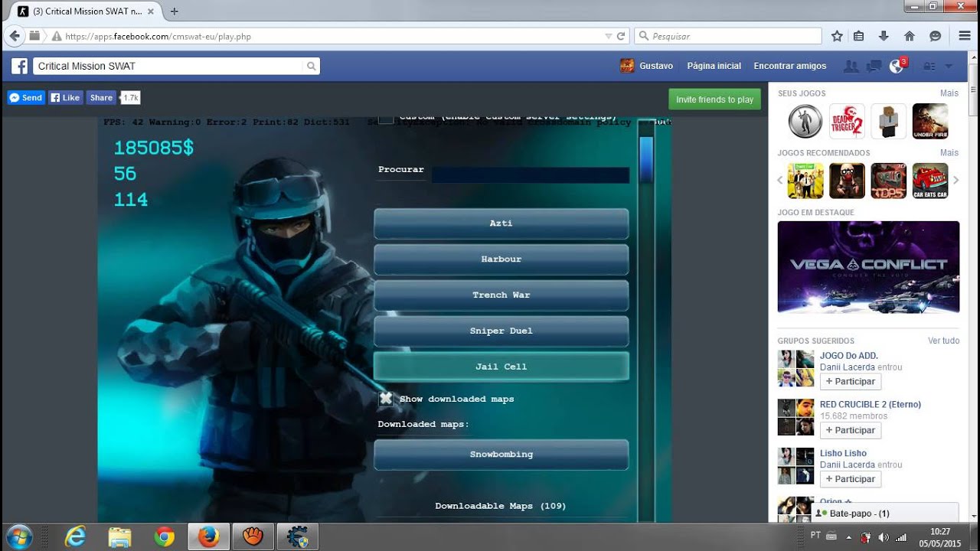Open Facebook privacy shortcuts icon
Viewport: 980px width, 551px height.
tap(929, 67)
